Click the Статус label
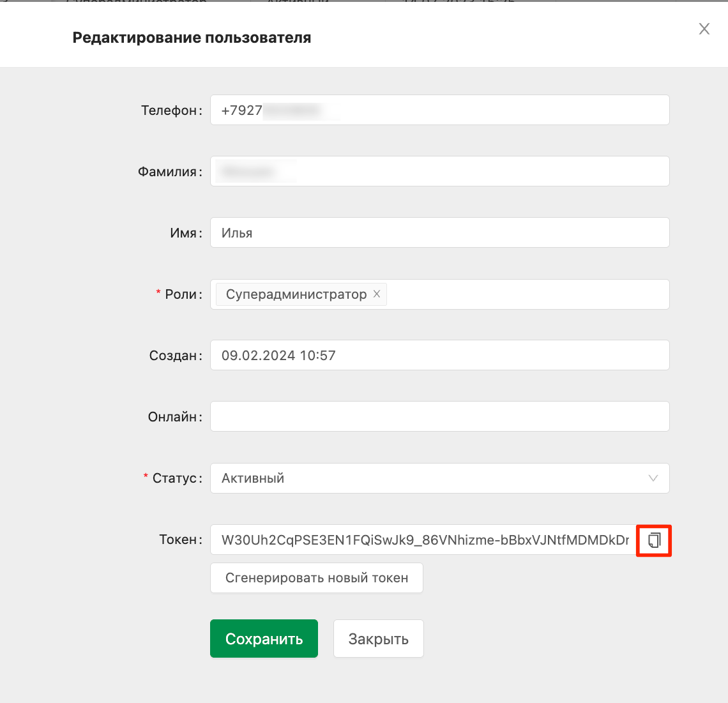The width and height of the screenshot is (728, 703). pyautogui.click(x=178, y=478)
